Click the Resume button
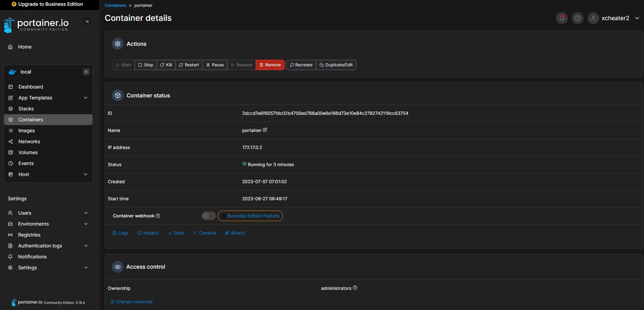Screen dimensions: 644x310 click(x=242, y=65)
